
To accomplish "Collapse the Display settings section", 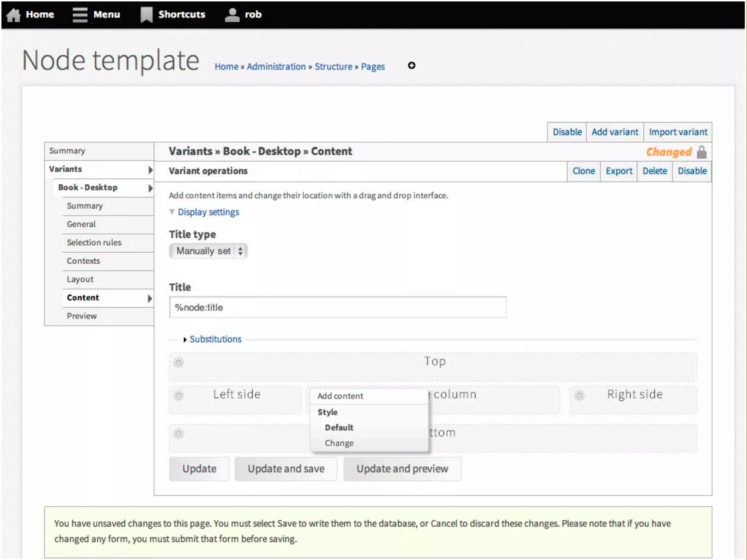I will pos(208,212).
